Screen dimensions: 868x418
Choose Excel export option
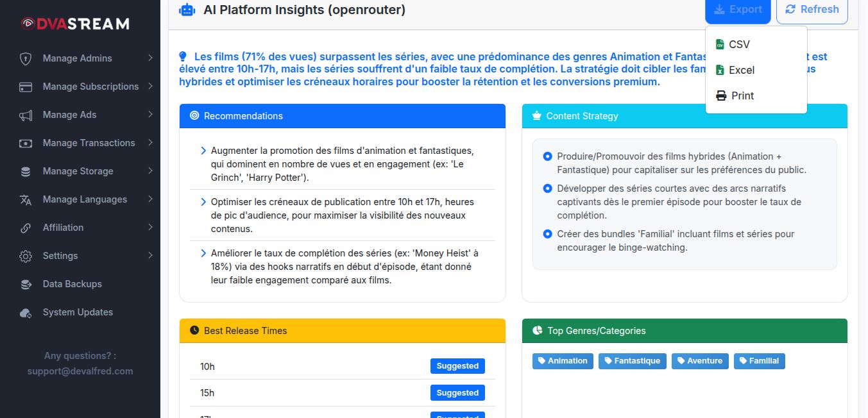741,70
